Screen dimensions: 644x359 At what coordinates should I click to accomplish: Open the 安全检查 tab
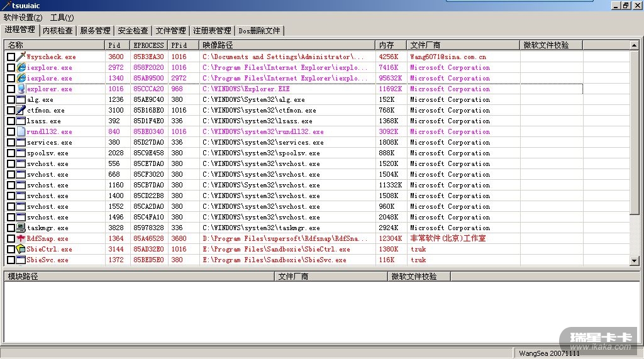(x=133, y=31)
